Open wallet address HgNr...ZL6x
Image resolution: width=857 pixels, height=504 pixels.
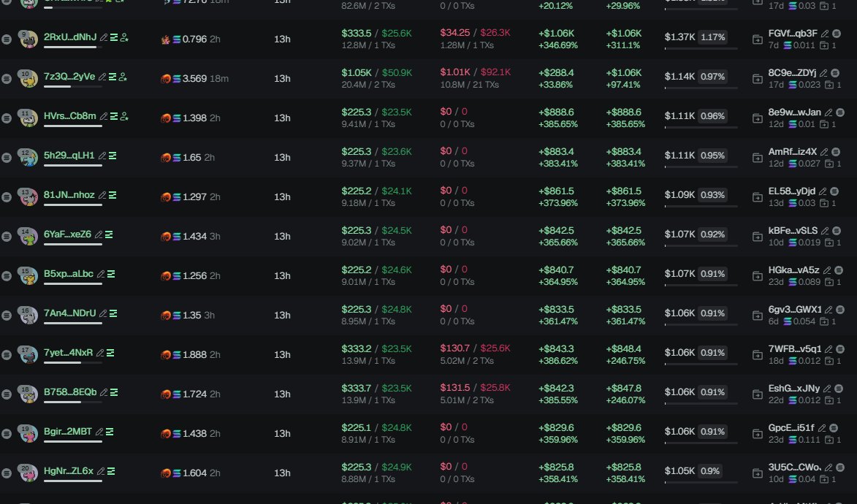coord(69,471)
